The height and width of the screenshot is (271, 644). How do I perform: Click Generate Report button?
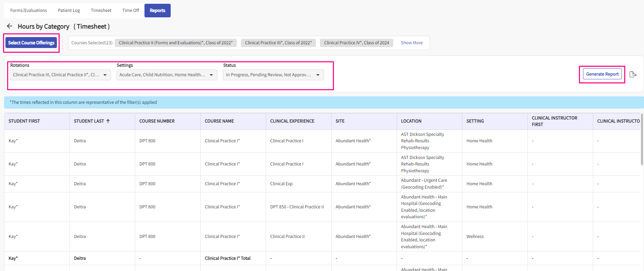[602, 74]
